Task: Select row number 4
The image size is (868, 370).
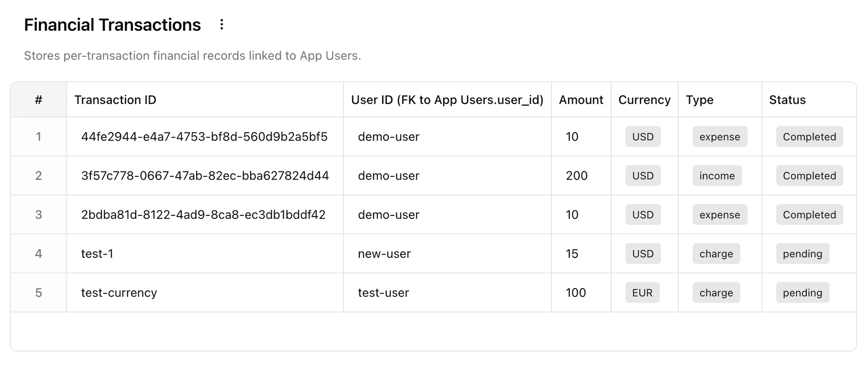Action: point(39,254)
